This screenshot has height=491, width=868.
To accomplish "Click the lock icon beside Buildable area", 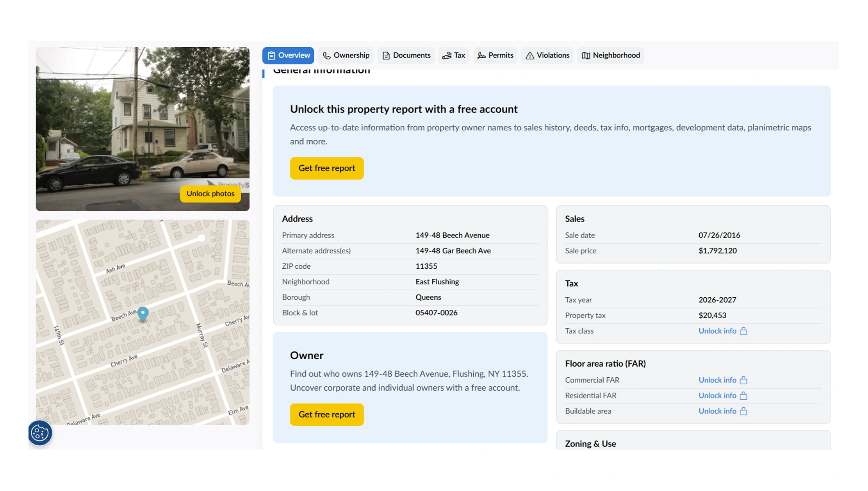I will [x=743, y=411].
